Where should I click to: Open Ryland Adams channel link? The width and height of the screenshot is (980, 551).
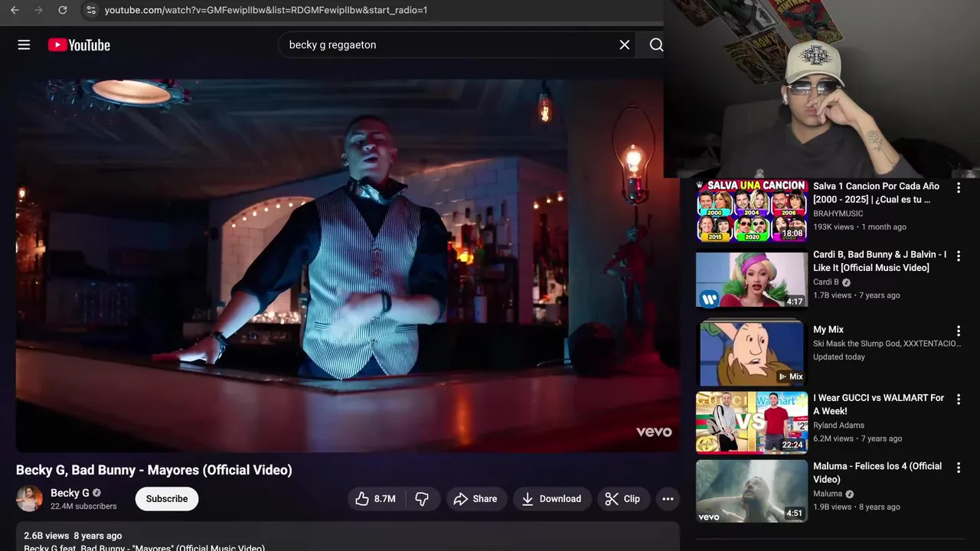point(838,425)
